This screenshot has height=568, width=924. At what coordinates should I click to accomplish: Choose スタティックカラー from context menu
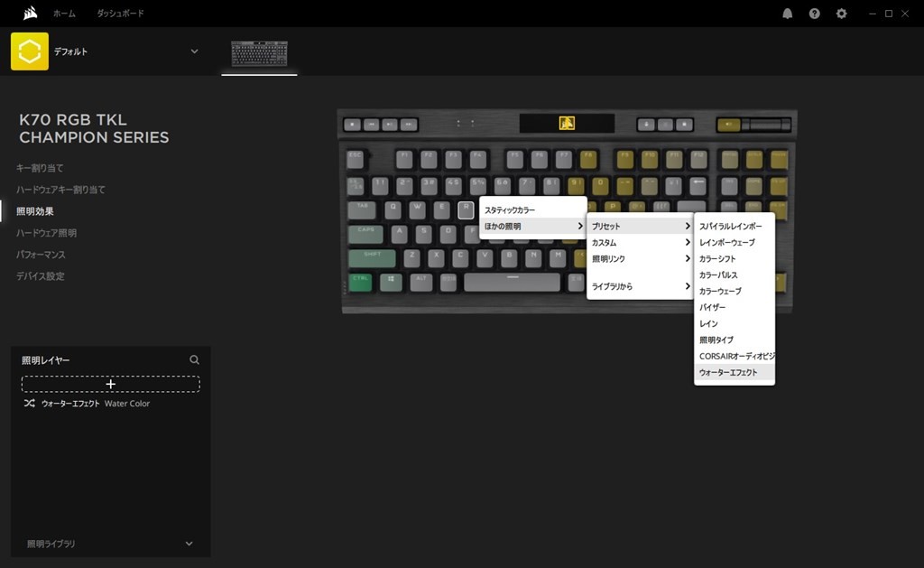[x=532, y=210]
